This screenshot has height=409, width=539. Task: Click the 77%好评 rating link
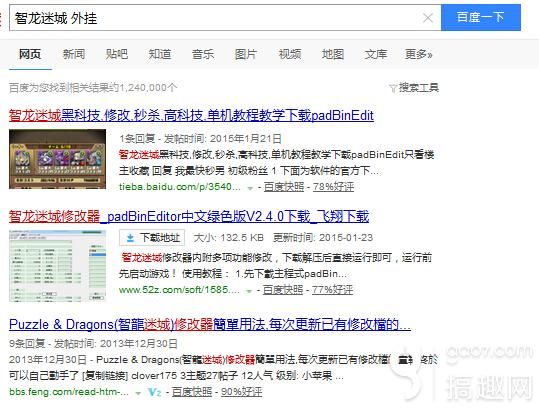pos(332,290)
